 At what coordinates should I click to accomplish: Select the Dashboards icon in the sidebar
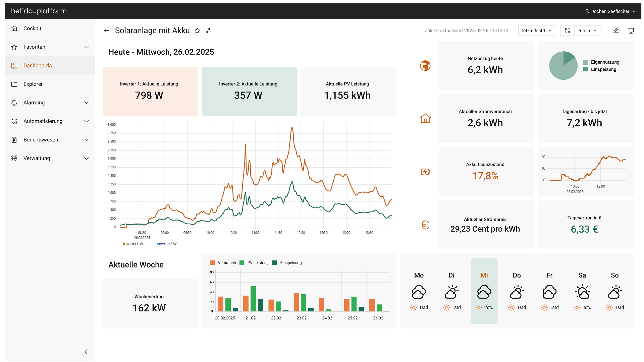14,66
